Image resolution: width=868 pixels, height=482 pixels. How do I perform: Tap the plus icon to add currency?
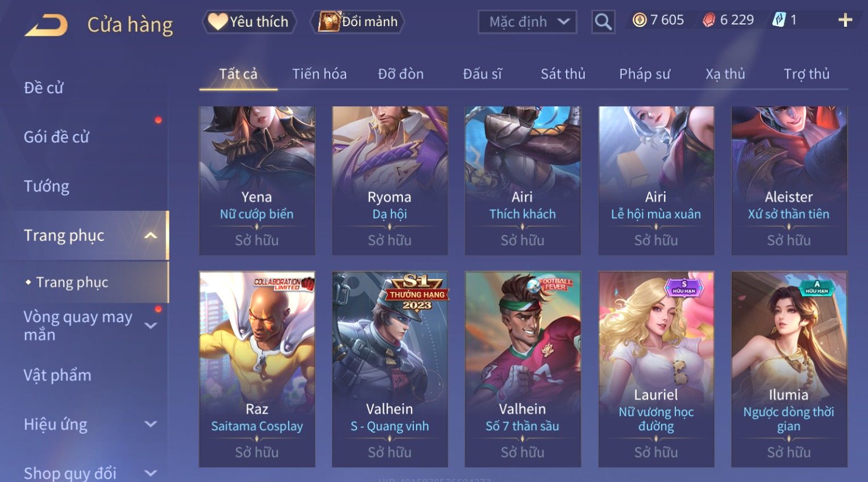point(845,20)
